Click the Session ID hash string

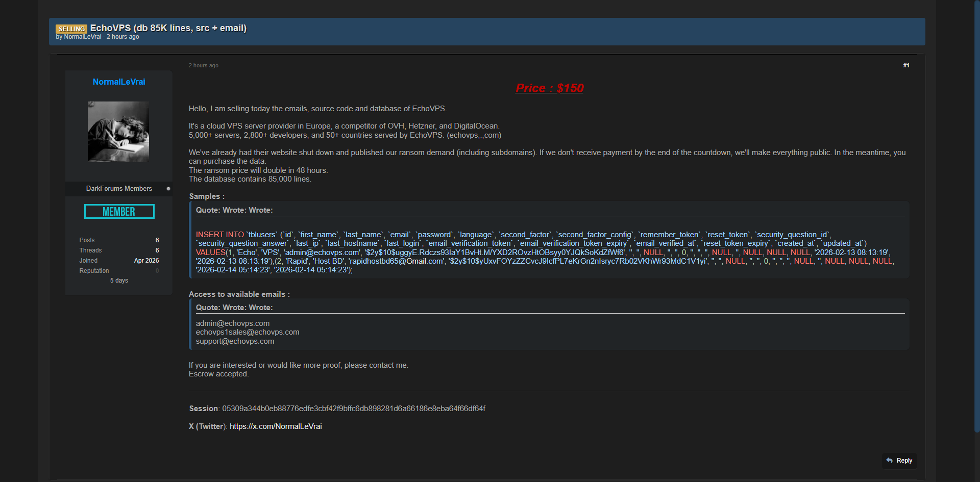coord(353,409)
